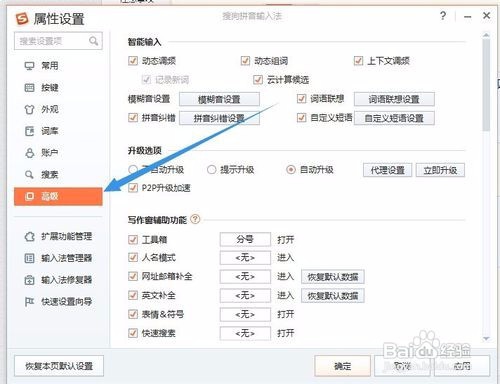The image size is (500, 384).
Task: Click the person icon beside 账户
Action: 29,153
